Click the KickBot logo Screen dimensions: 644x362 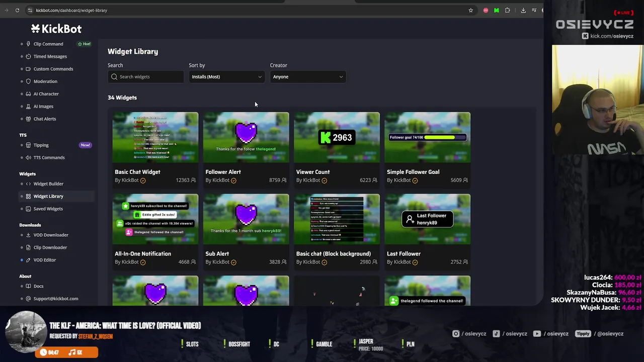pyautogui.click(x=56, y=29)
